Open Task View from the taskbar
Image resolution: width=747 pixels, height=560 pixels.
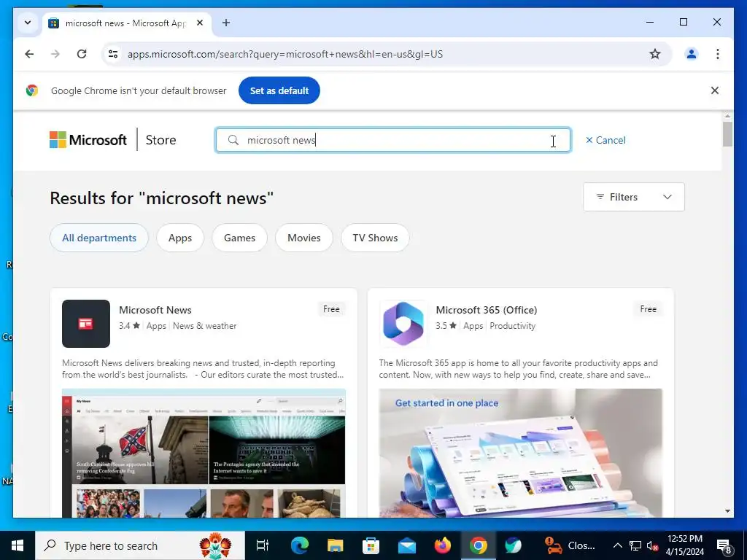coord(263,545)
